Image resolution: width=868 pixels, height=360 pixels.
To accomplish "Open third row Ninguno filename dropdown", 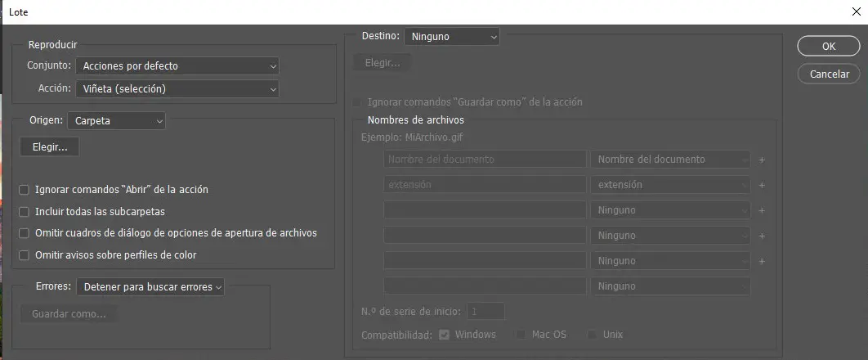I will point(670,210).
